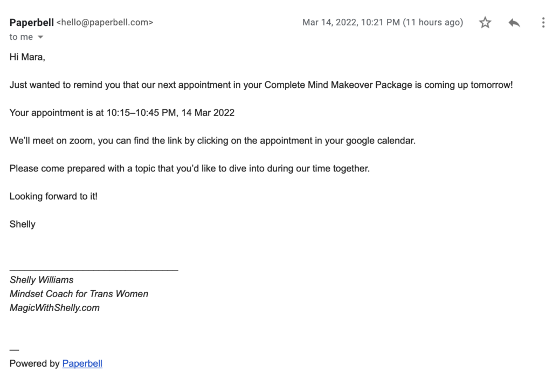
Task: Click the "We'll meet on zoom" sentence
Action: click(x=212, y=141)
